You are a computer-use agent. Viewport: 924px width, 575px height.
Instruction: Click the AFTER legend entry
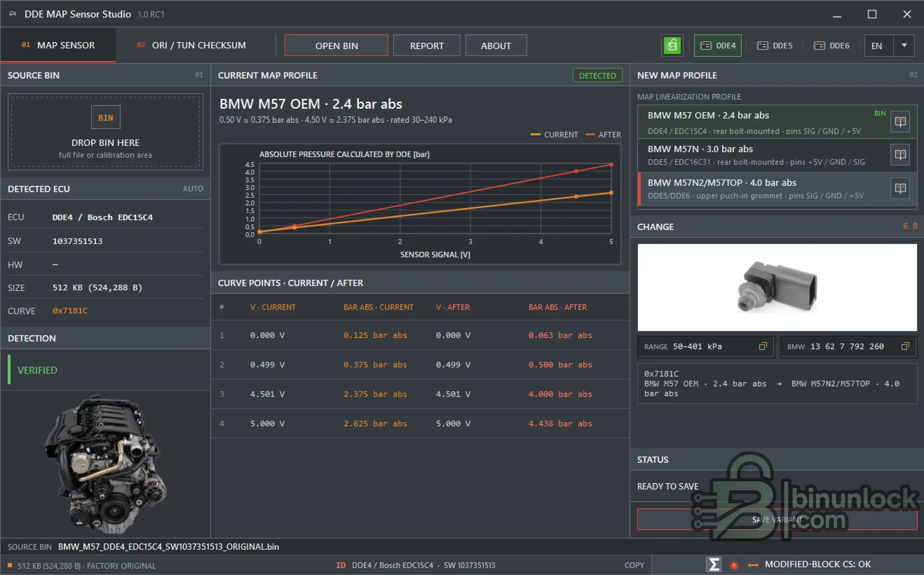point(603,135)
